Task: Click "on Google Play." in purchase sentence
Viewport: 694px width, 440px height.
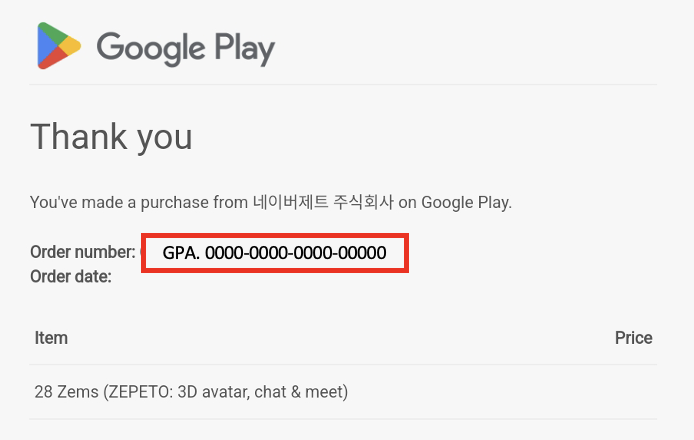Action: [455, 202]
